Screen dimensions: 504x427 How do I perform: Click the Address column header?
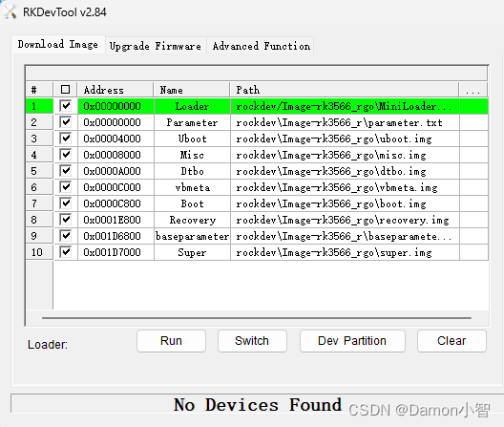pos(115,90)
